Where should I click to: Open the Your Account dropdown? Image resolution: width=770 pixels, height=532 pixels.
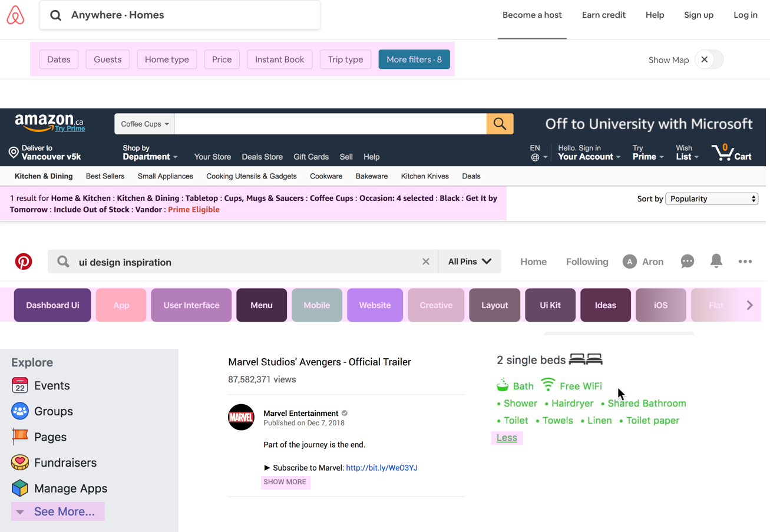pos(589,153)
